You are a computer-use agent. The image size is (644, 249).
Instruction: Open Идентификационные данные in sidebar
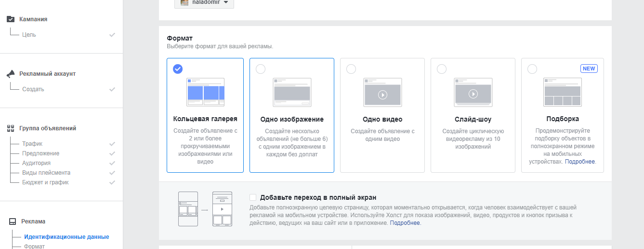(x=66, y=237)
